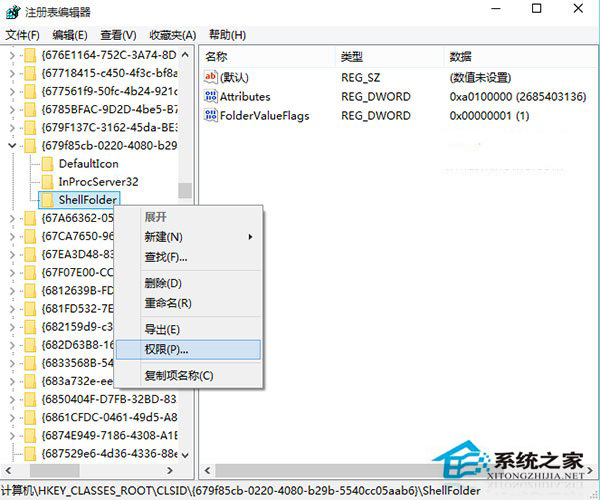Click the InProcServer32 folder icon
The image size is (600, 500).
47,182
